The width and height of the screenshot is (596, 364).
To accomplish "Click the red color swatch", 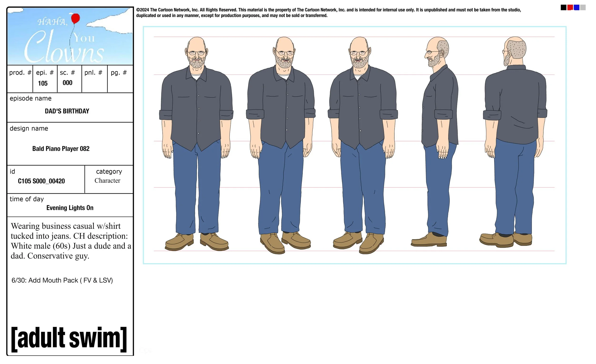I will click(570, 7).
